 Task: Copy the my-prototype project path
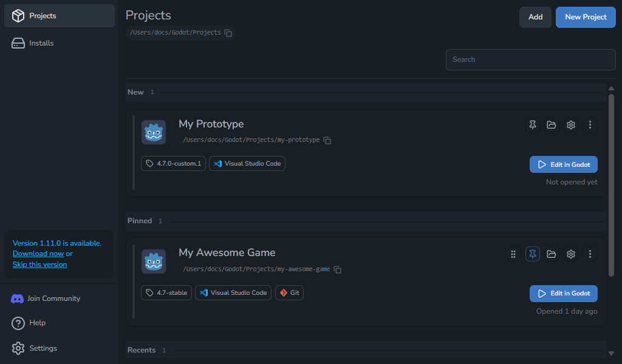(x=327, y=140)
